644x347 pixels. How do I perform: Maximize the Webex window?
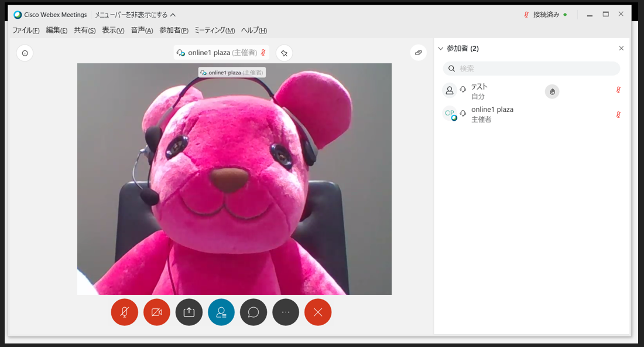[606, 15]
